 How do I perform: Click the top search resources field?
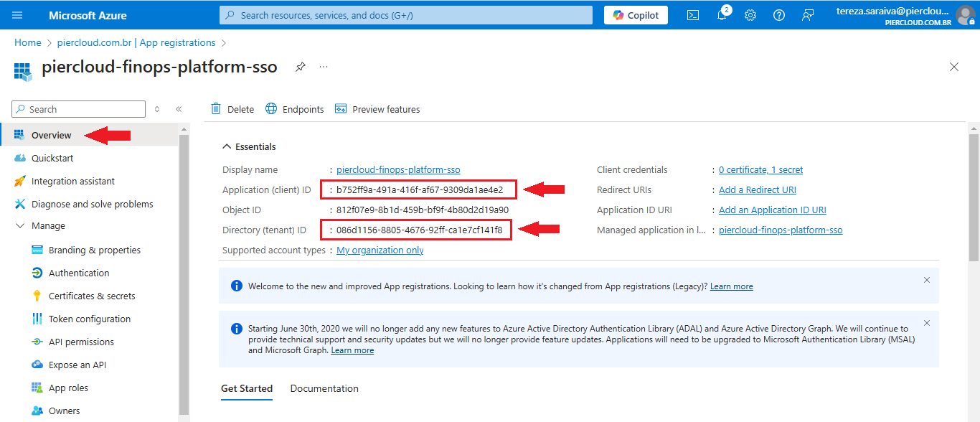pos(406,15)
